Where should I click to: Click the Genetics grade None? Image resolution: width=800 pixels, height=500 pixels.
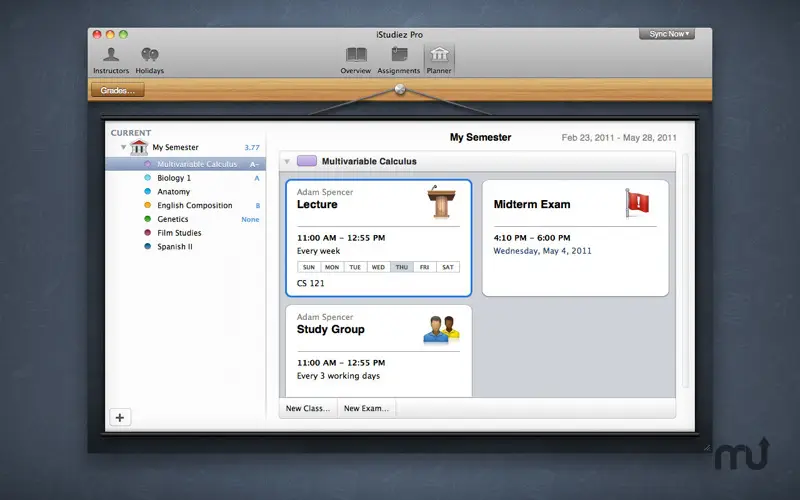click(251, 219)
